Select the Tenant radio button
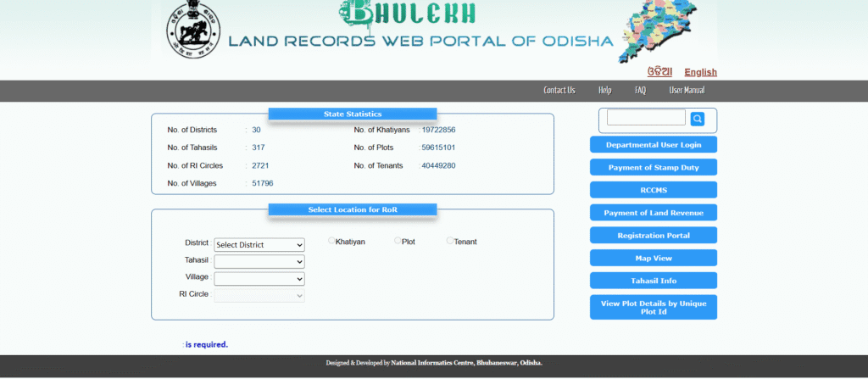Viewport: 868px width, 379px height. 450,241
